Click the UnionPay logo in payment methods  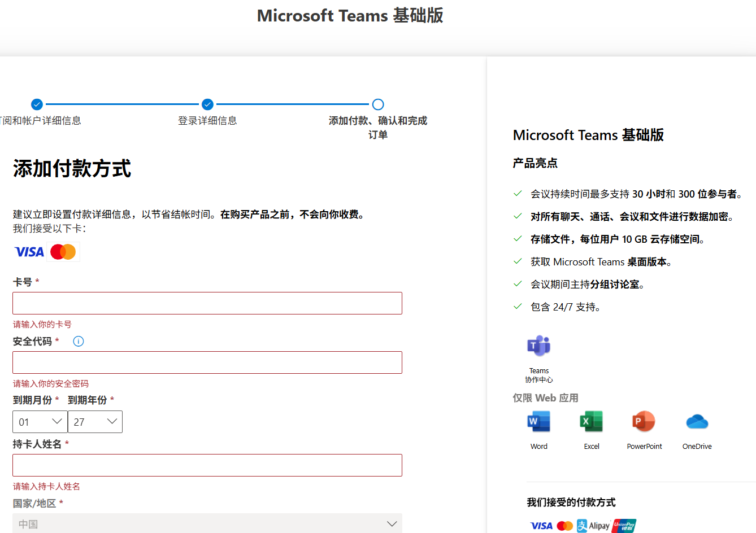point(624,526)
